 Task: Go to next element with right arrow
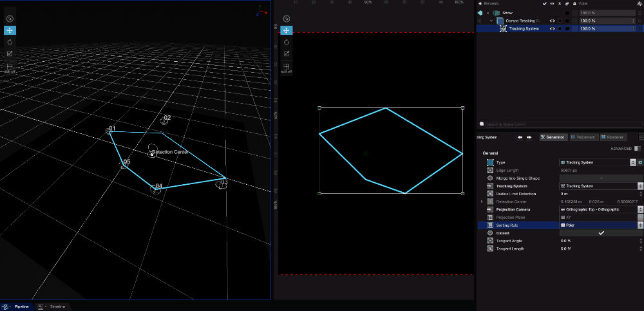pyautogui.click(x=529, y=137)
